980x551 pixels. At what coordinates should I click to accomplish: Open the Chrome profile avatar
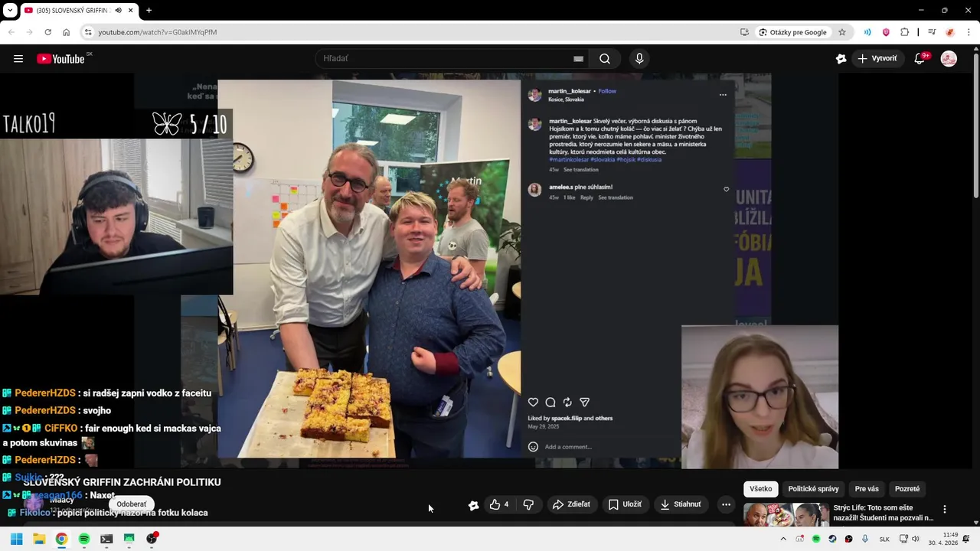point(950,32)
